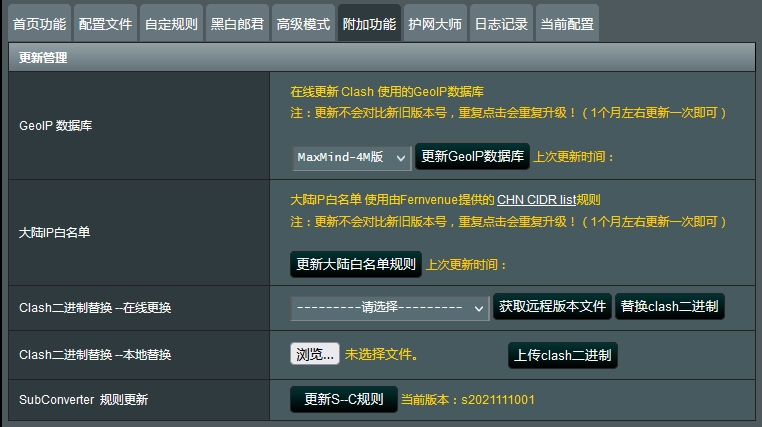Viewport: 762px width, 427px height.
Task: Click 浏览... to choose a local file
Action: [314, 354]
